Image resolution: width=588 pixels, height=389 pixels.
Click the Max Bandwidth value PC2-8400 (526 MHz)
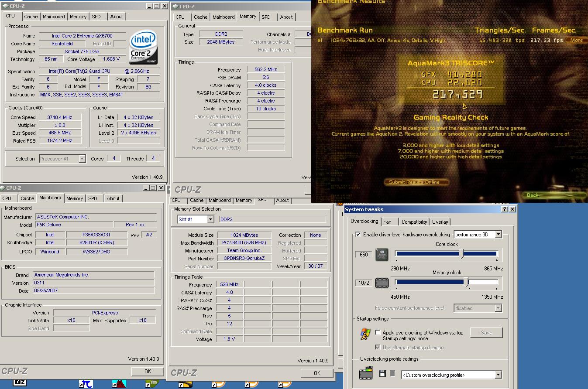click(245, 243)
